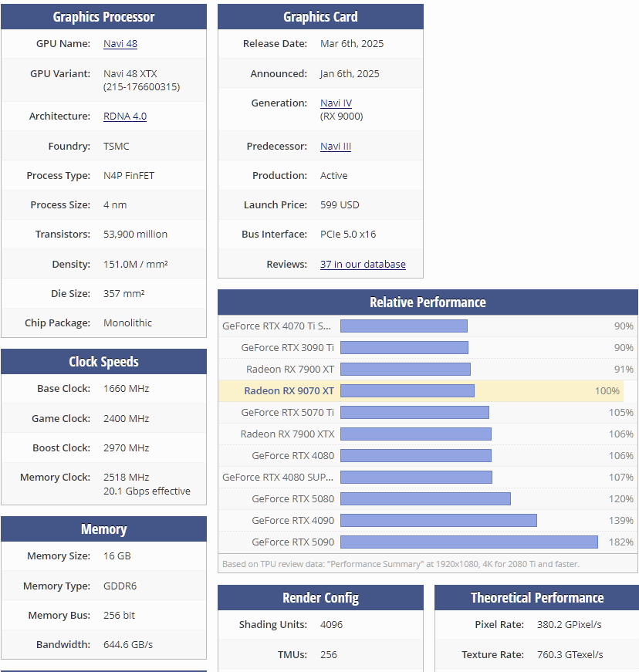Image resolution: width=639 pixels, height=672 pixels.
Task: Click the 20.1 Gbps effective text
Action: [x=147, y=491]
